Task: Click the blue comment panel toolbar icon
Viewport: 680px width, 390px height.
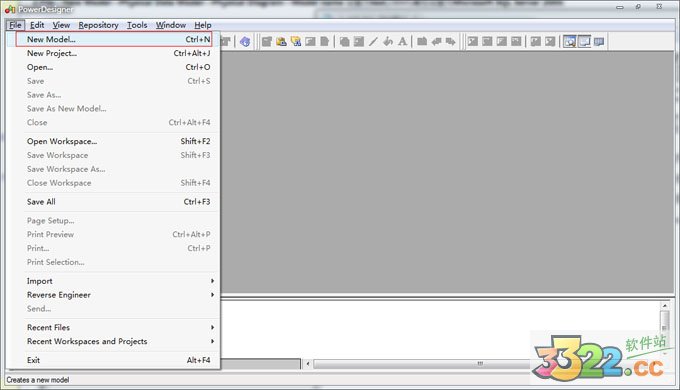Action: 599,42
